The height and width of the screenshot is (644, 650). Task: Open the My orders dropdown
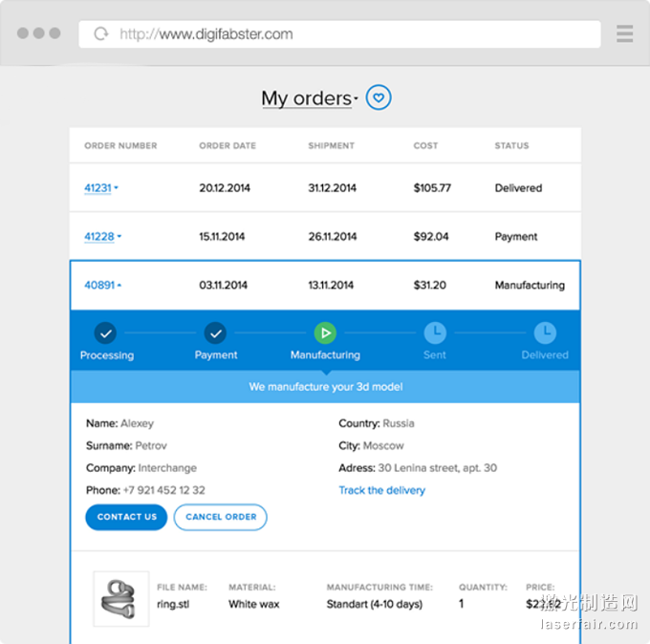tap(309, 98)
